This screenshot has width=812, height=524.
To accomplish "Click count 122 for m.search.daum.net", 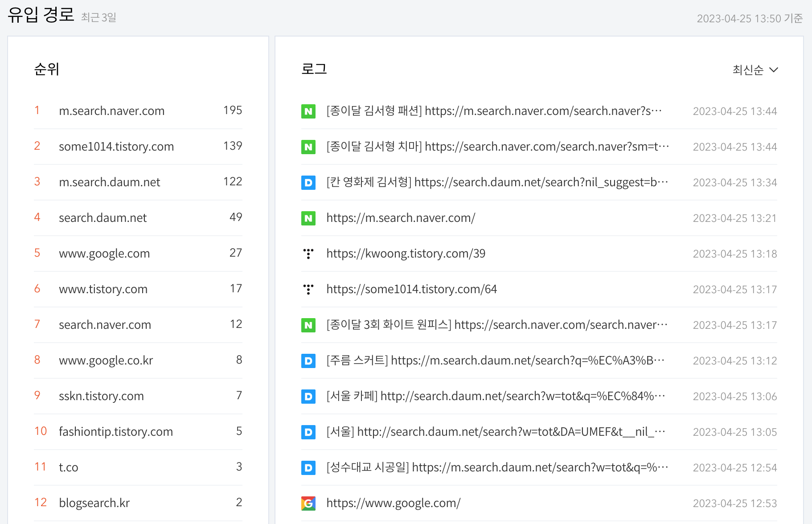I will (233, 181).
